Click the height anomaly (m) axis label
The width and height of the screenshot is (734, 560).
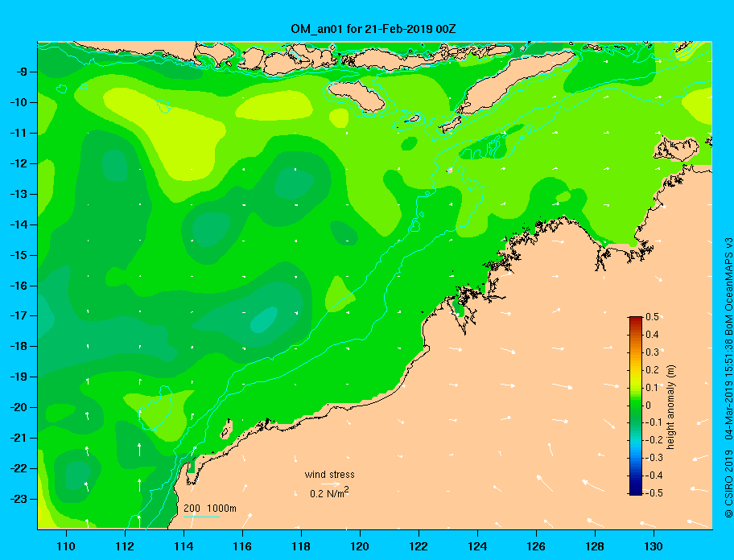pos(671,407)
